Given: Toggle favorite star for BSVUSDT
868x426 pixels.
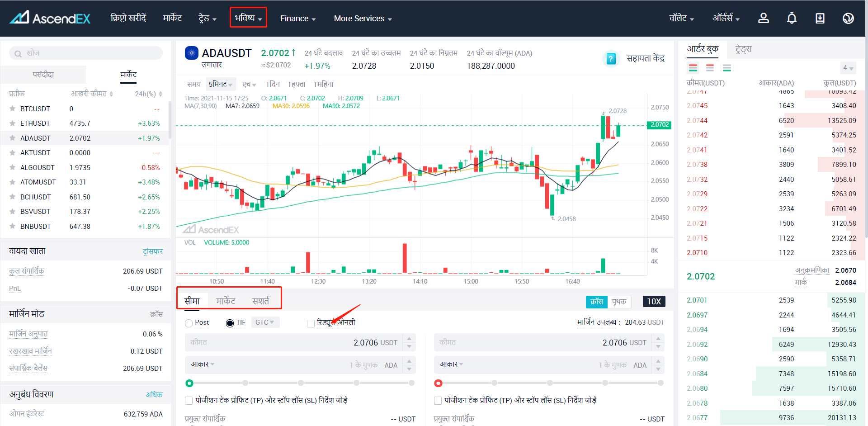Looking at the screenshot, I should click(12, 211).
